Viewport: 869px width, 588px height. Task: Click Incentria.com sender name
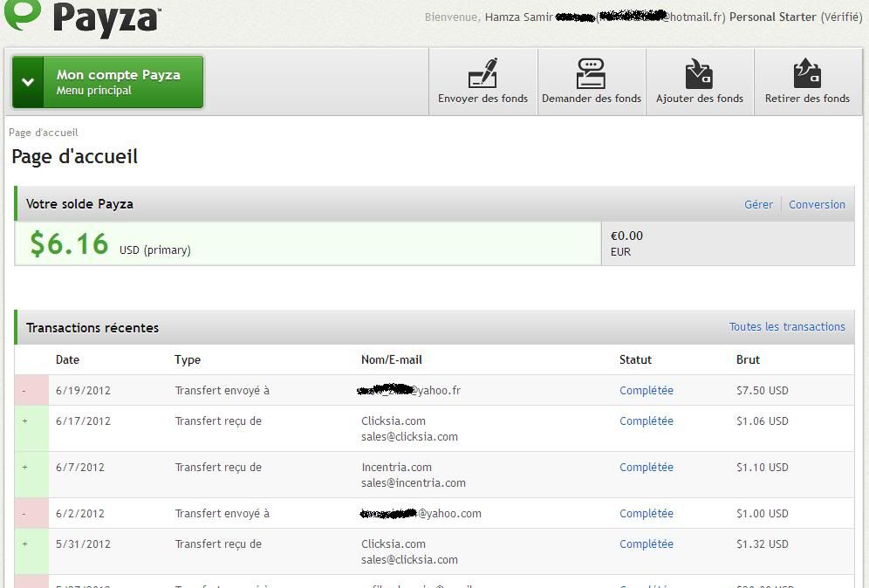click(396, 468)
